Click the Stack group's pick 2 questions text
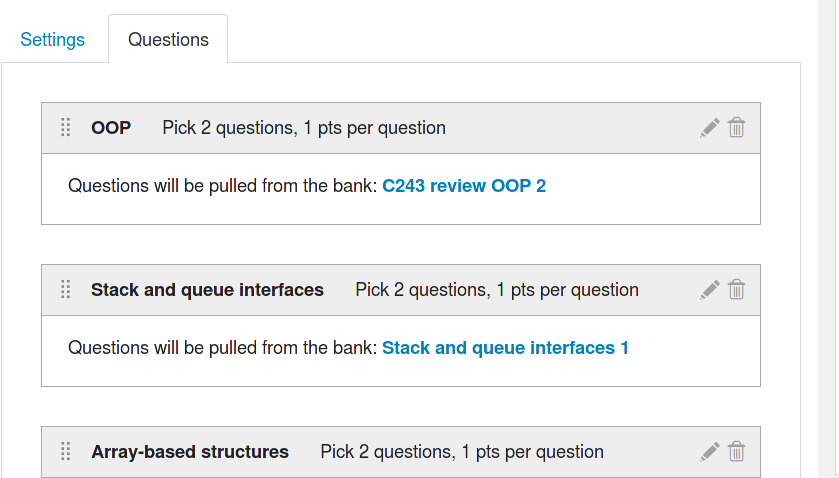 497,290
